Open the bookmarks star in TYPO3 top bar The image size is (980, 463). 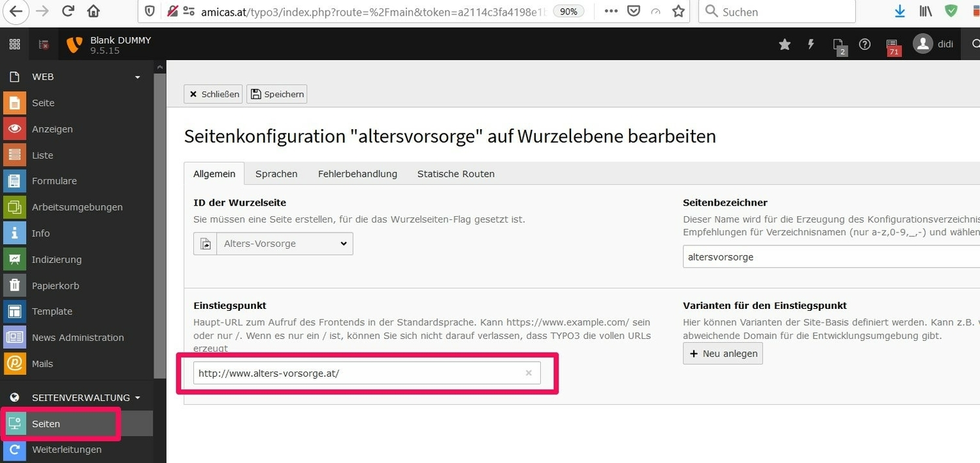click(x=785, y=44)
